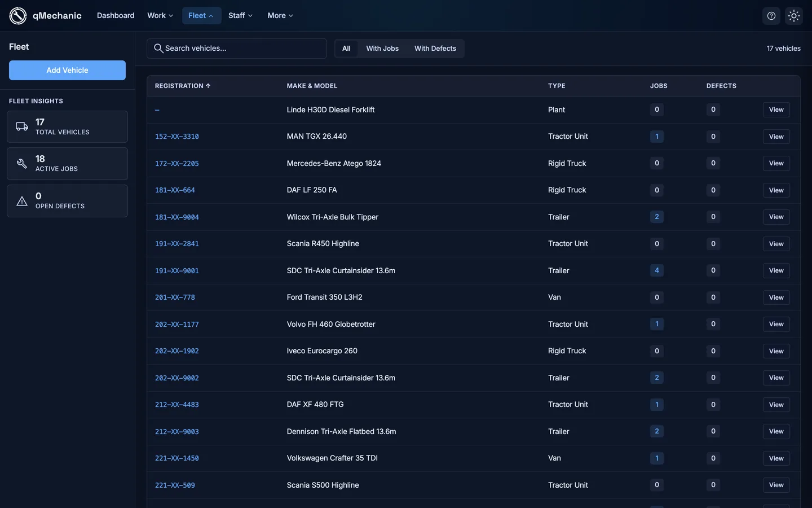Sort by the Defects column header
812x508 pixels.
coord(721,86)
